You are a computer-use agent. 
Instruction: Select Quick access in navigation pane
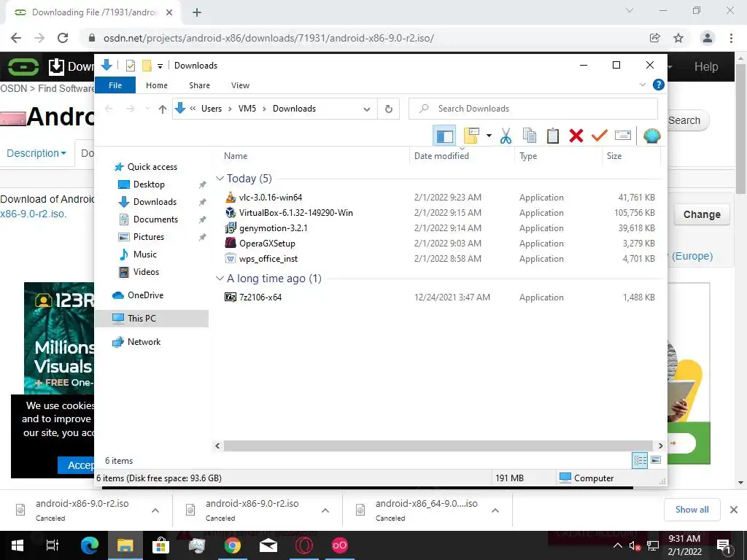(x=152, y=167)
